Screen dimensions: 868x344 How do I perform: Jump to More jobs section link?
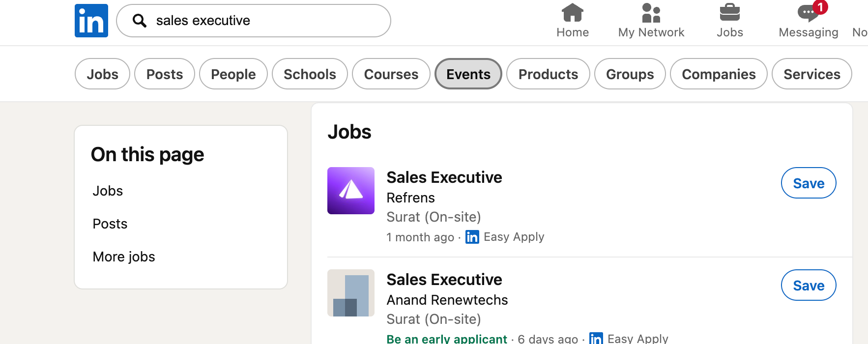124,257
